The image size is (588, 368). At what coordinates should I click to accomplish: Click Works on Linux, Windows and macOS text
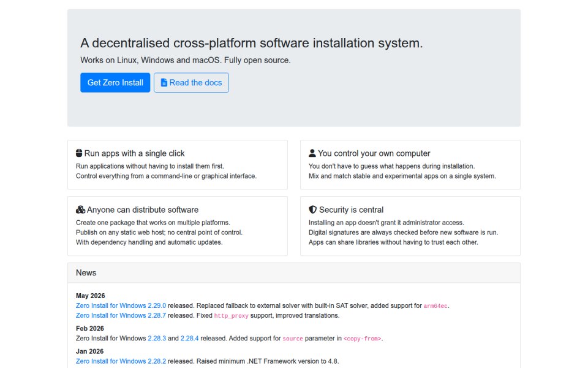pyautogui.click(x=185, y=60)
